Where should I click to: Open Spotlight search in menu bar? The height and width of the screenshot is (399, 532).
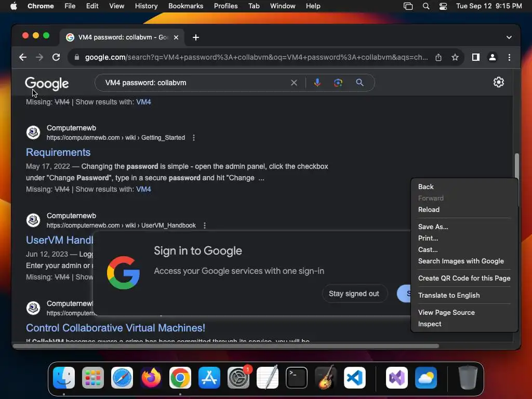(426, 6)
